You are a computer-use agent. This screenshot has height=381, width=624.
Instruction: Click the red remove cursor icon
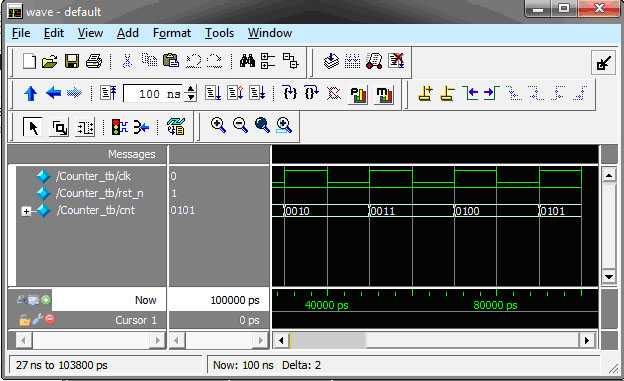[50, 319]
